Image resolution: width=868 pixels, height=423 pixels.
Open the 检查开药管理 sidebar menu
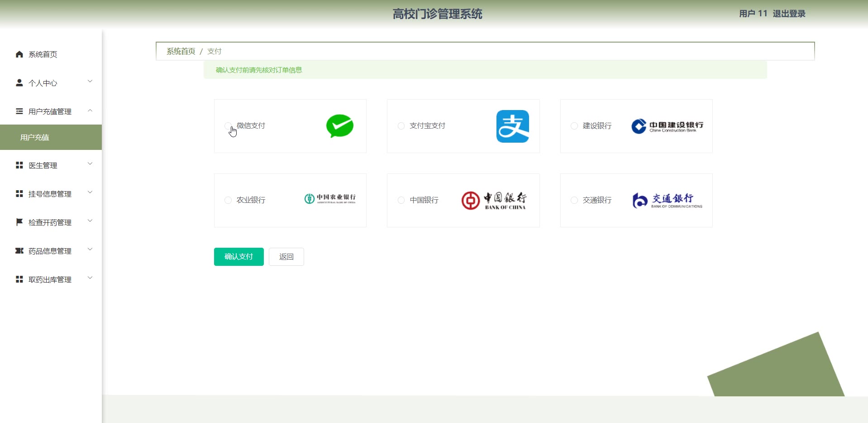coord(51,222)
